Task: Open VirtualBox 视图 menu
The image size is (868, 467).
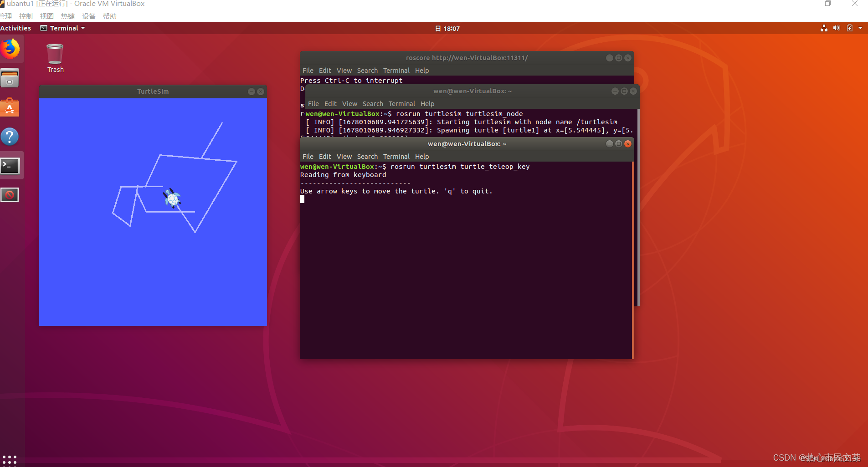Action: (x=47, y=16)
